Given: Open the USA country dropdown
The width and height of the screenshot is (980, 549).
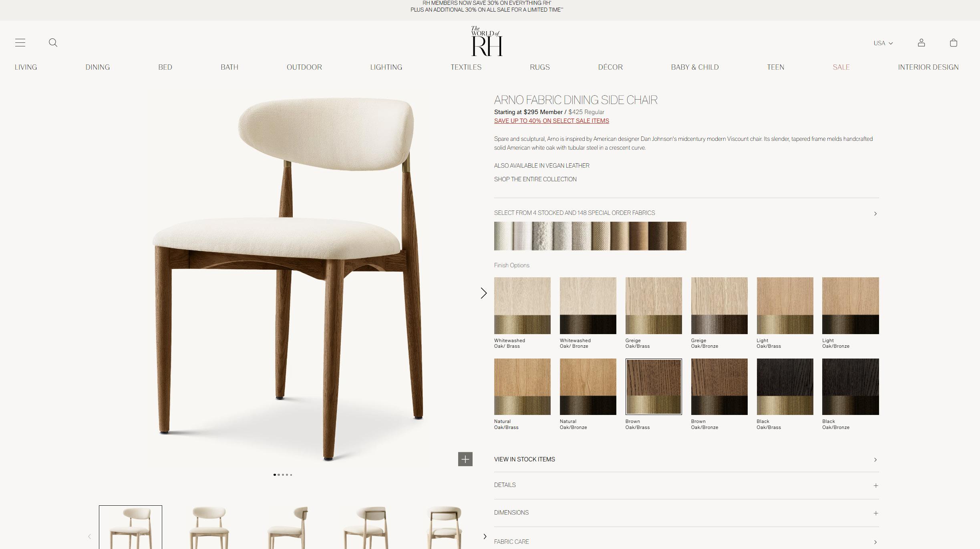Looking at the screenshot, I should click(x=883, y=43).
